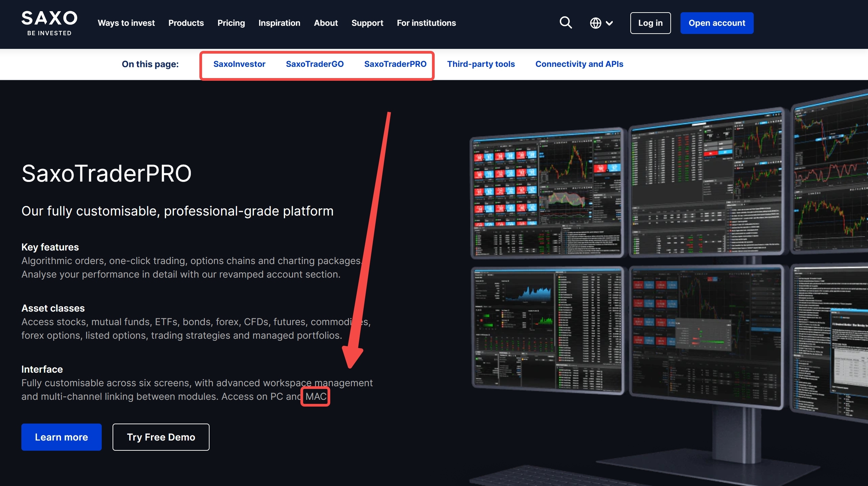Click the Key features heading
The image size is (868, 486).
pos(50,247)
